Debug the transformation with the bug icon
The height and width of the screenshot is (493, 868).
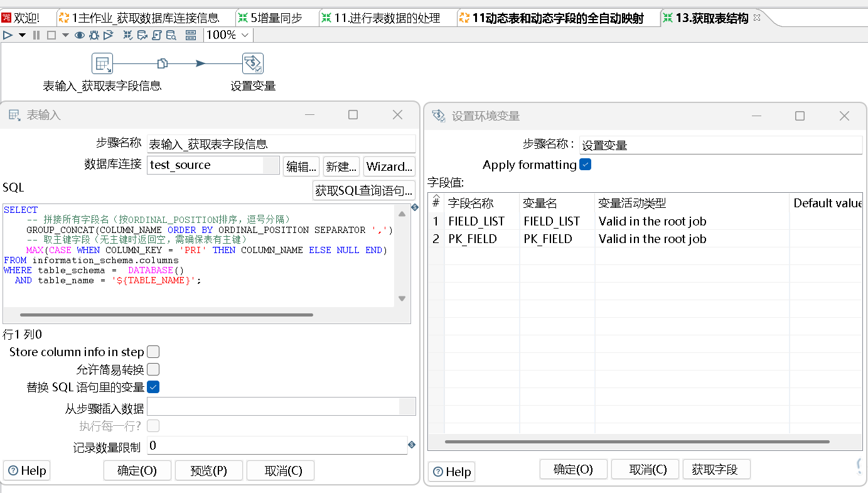[x=94, y=35]
